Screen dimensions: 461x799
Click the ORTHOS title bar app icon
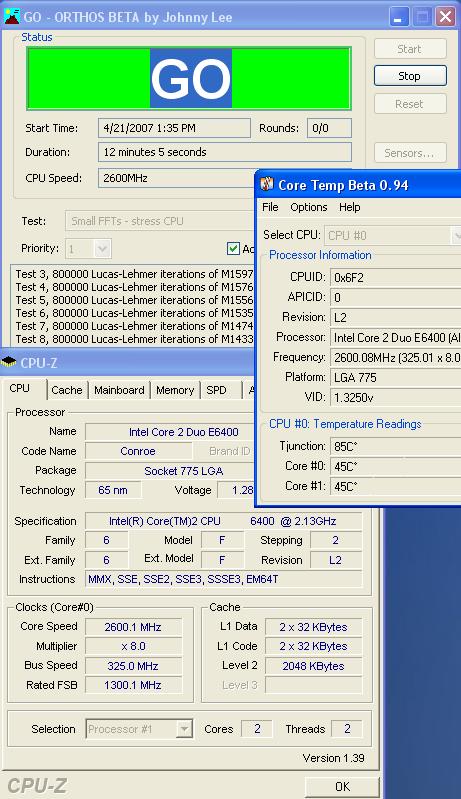(11, 17)
